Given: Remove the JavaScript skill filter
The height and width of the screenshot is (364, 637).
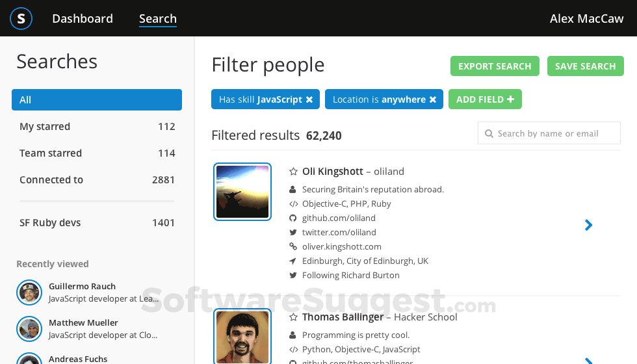Looking at the screenshot, I should coord(309,99).
